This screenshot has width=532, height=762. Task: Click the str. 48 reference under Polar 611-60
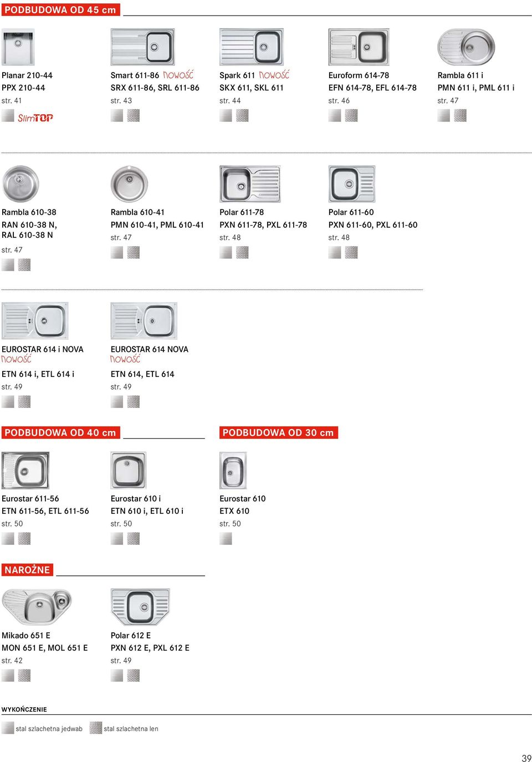(x=339, y=238)
